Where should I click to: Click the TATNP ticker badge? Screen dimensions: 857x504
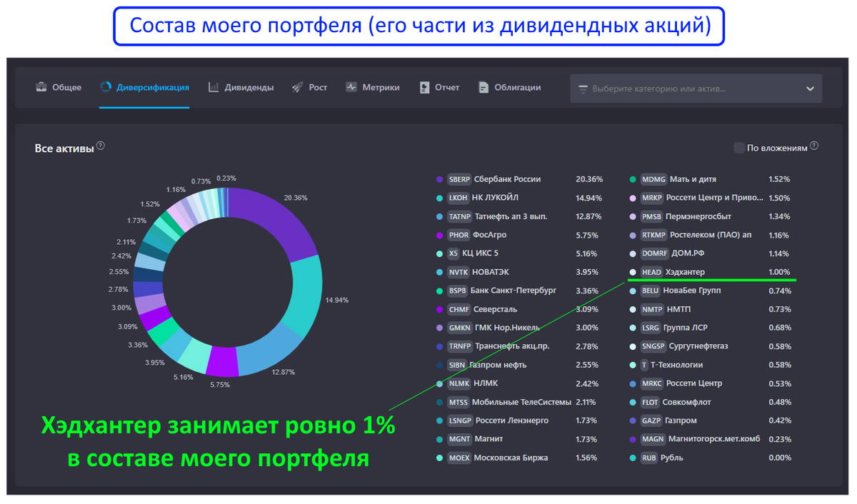(x=460, y=216)
